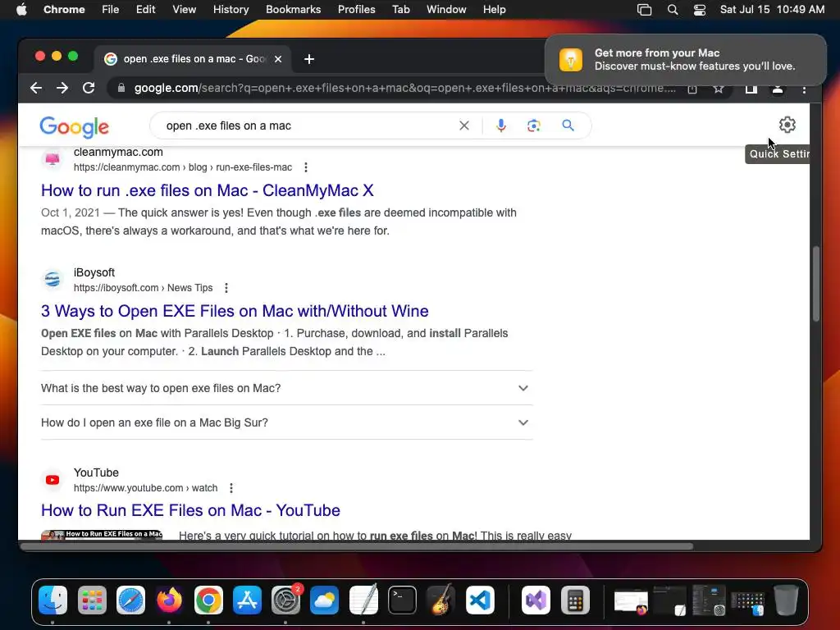Click the Chrome back arrow
The height and width of the screenshot is (630, 840).
36,88
